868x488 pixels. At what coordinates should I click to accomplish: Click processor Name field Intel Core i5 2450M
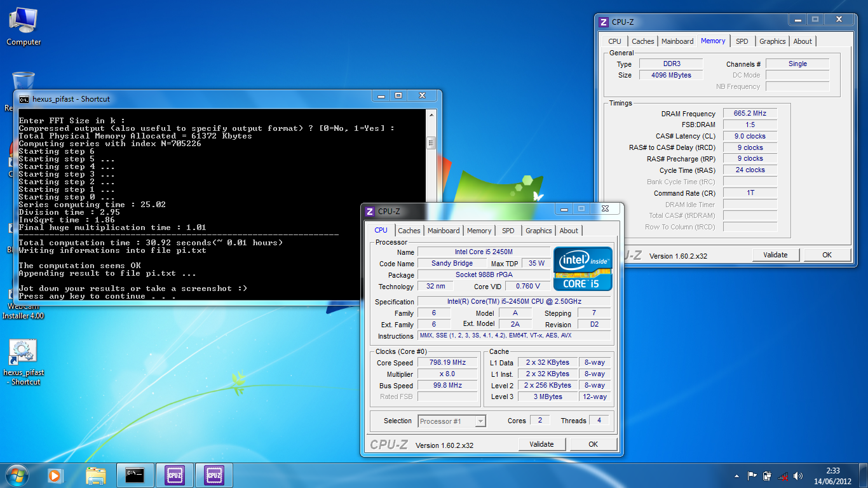pyautogui.click(x=484, y=252)
